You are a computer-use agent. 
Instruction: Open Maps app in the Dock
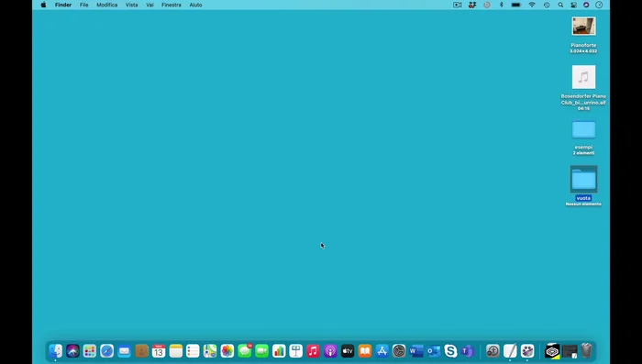pyautogui.click(x=210, y=351)
